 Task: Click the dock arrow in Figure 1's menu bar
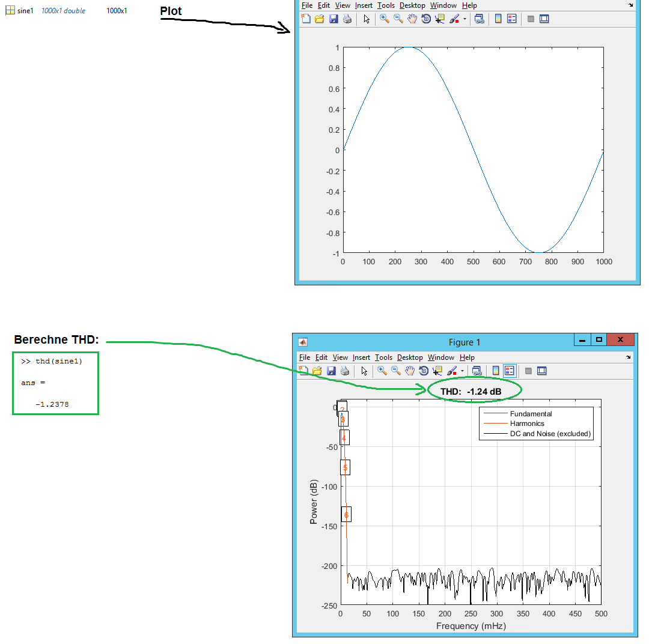click(629, 357)
